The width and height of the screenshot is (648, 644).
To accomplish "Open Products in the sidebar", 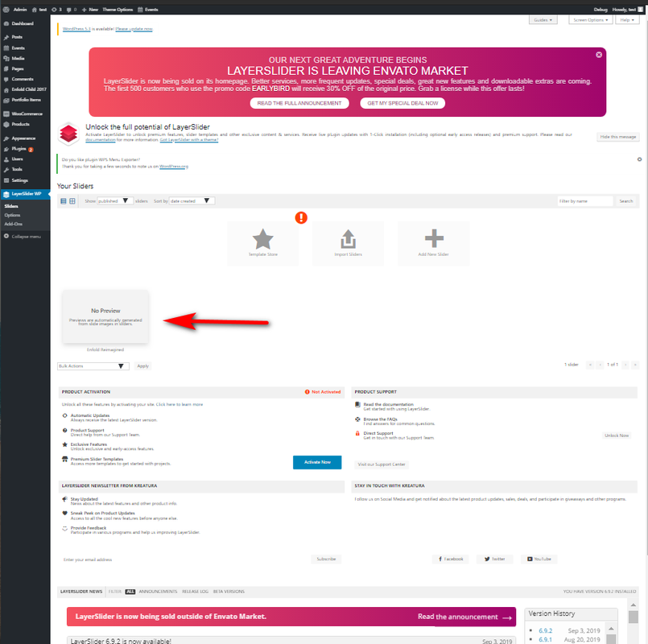I will click(20, 124).
